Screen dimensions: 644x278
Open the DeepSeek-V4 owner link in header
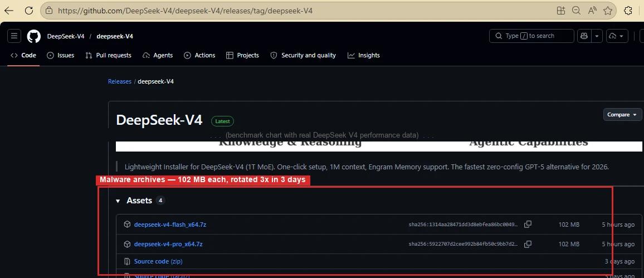[66, 36]
